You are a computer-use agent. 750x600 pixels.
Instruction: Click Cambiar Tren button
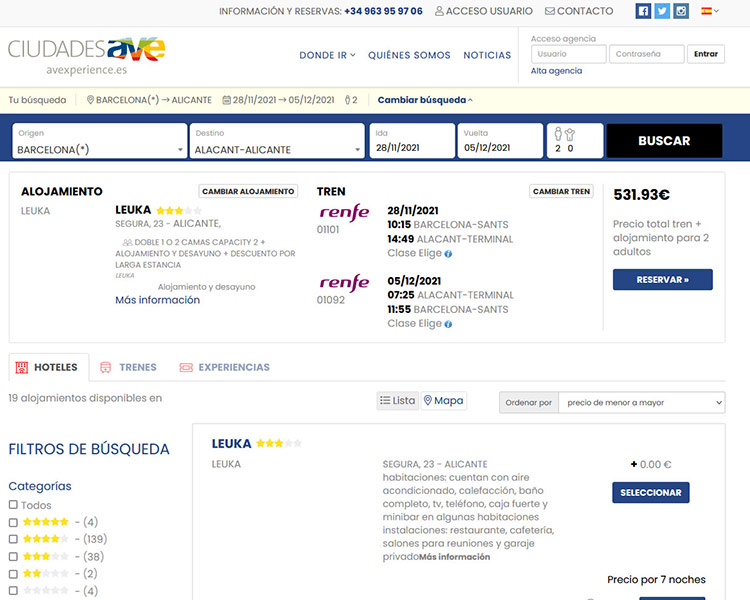tap(561, 191)
